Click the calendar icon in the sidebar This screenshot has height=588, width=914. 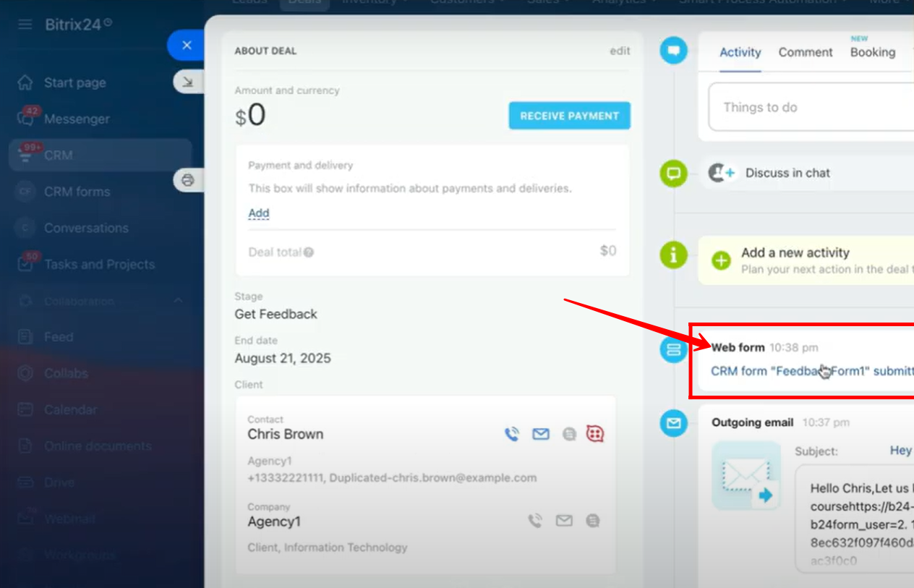(x=25, y=409)
